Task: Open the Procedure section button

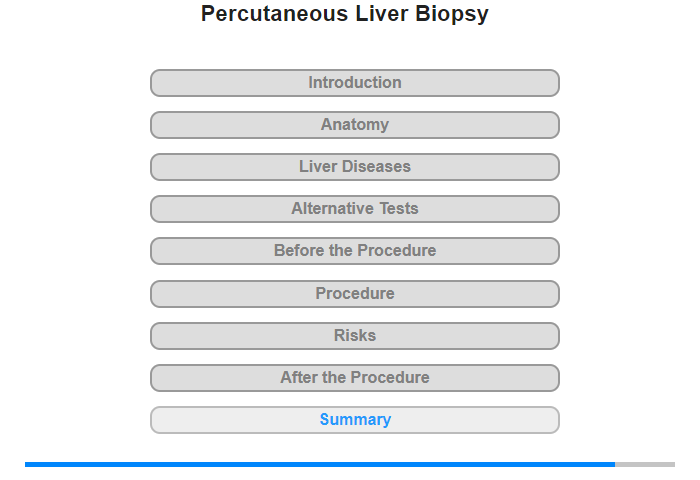Action: tap(354, 294)
